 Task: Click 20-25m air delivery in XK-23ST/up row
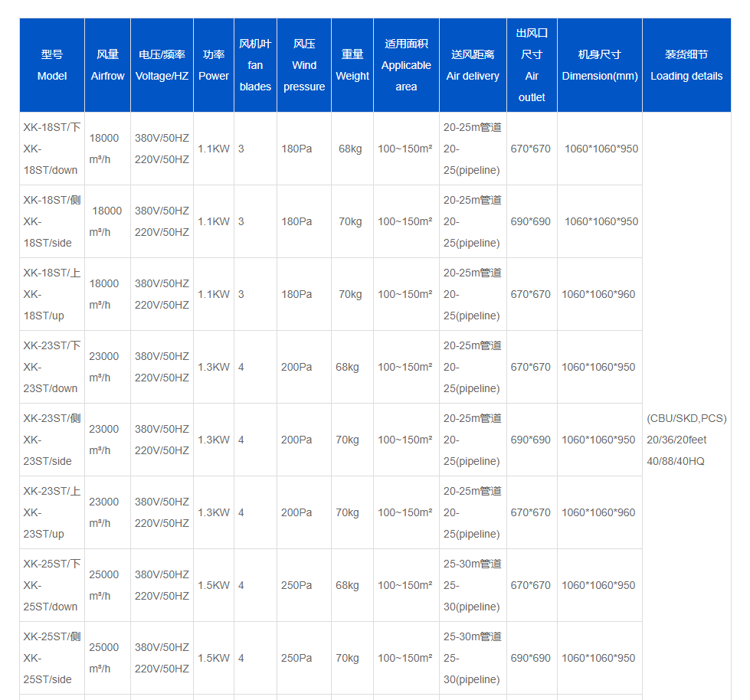pyautogui.click(x=472, y=512)
